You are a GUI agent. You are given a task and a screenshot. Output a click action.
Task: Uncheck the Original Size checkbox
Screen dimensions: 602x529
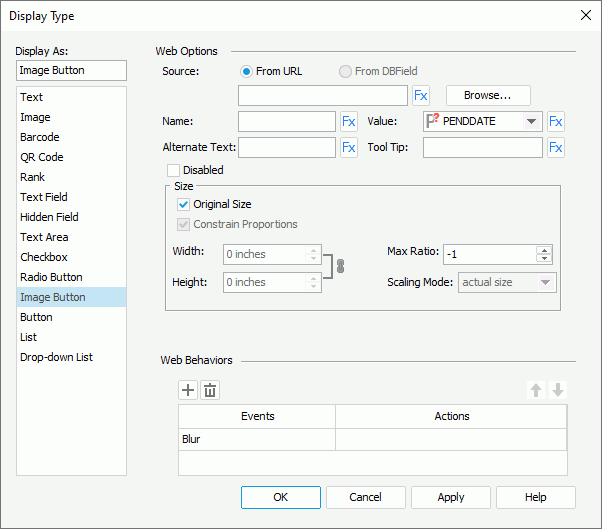(183, 204)
